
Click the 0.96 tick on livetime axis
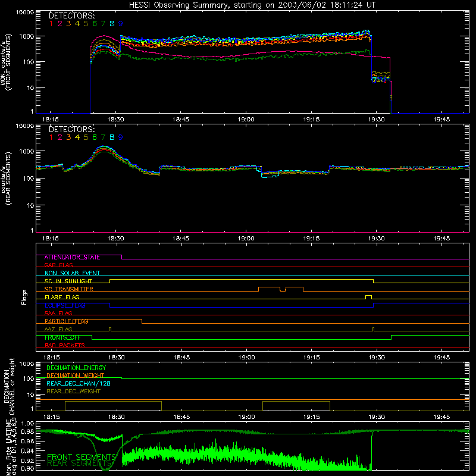click(28, 441)
